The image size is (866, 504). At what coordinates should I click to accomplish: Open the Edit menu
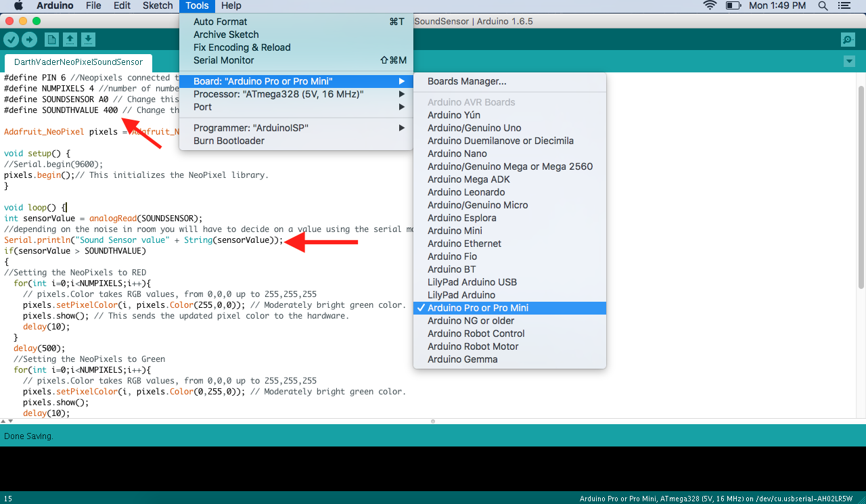(x=122, y=5)
